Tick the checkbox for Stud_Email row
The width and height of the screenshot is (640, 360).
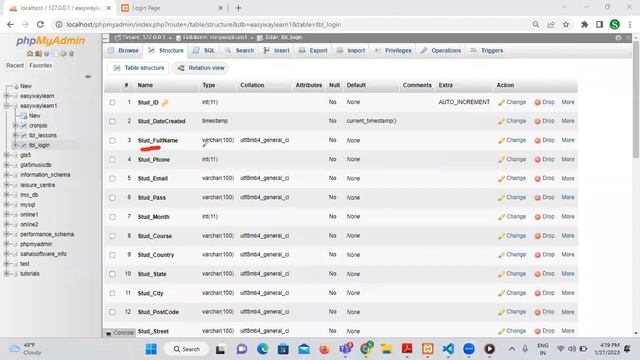click(112, 178)
